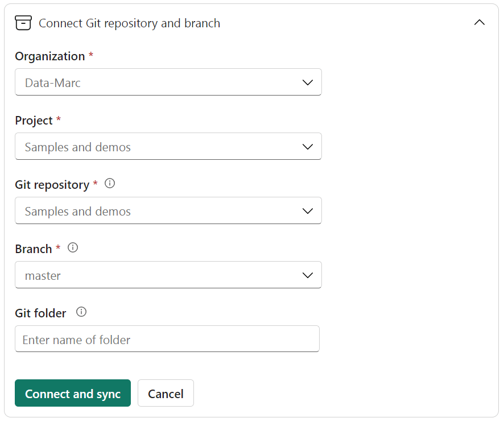This screenshot has height=422, width=504.
Task: Click the Project field label
Action: point(34,121)
